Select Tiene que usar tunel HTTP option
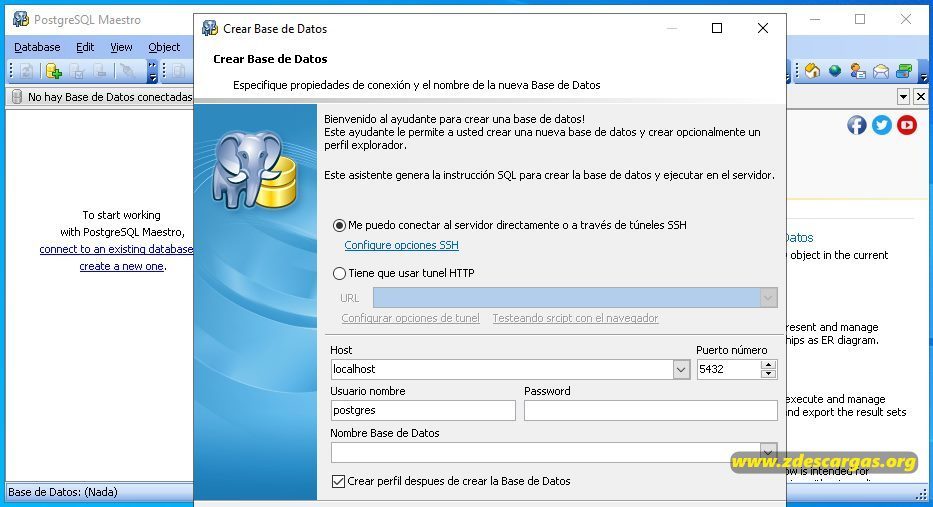Screen dimensions: 933x507 click(x=339, y=274)
